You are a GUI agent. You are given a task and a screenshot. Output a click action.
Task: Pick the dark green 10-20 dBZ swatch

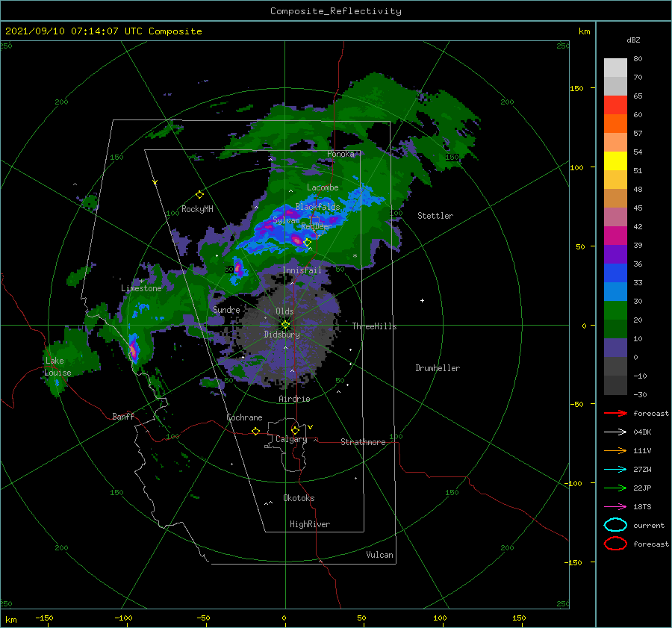[x=615, y=329]
